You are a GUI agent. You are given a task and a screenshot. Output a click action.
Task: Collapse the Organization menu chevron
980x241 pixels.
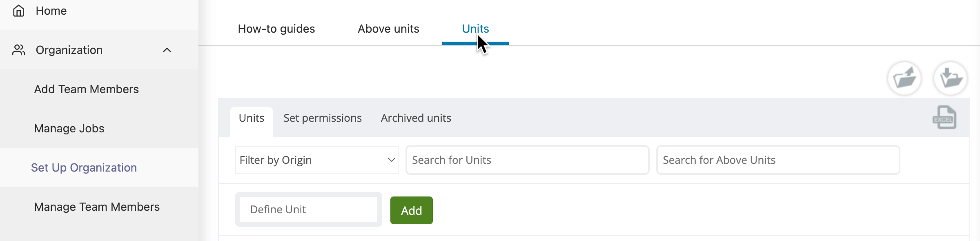pyautogui.click(x=167, y=50)
